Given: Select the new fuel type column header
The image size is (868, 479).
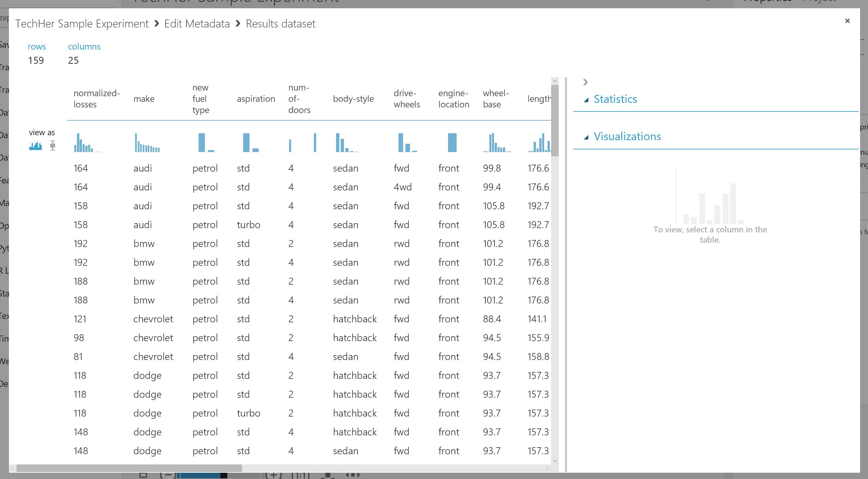Looking at the screenshot, I should 201,99.
